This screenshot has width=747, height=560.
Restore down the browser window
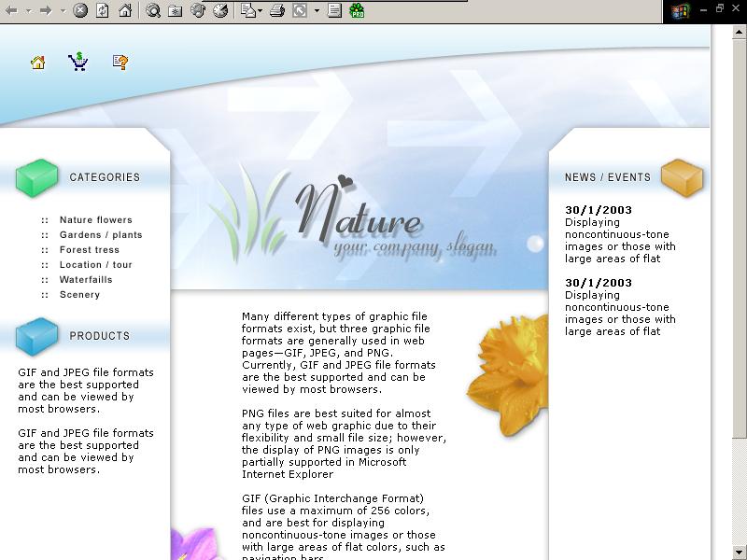coord(719,8)
